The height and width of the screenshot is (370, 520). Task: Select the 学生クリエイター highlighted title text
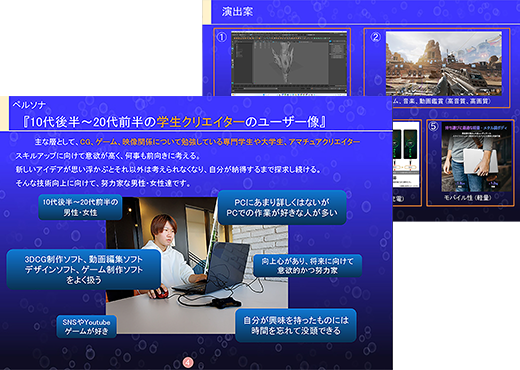[200, 122]
